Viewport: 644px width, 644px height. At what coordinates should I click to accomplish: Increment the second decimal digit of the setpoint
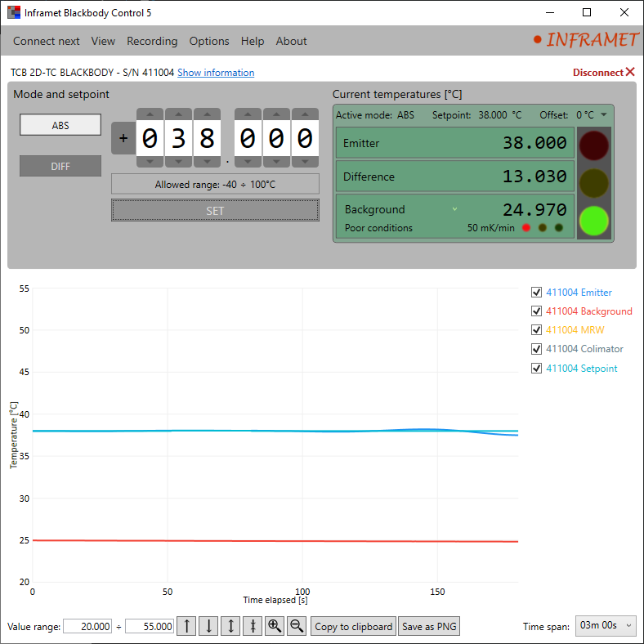[276, 114]
